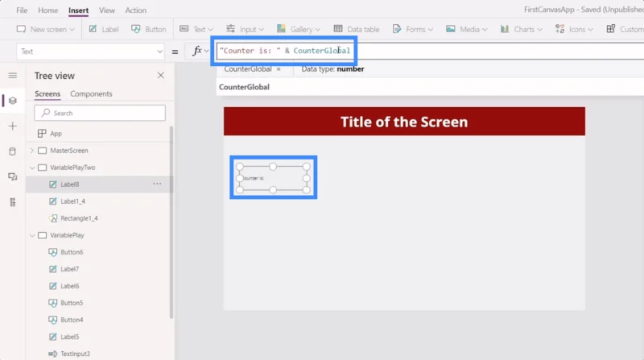
Task: Select the Insert tab
Action: pyautogui.click(x=78, y=10)
